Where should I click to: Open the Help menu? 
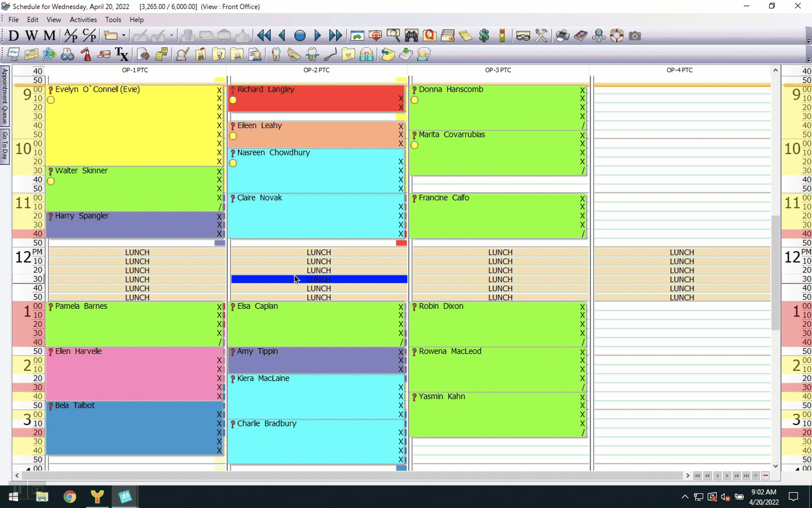[136, 20]
